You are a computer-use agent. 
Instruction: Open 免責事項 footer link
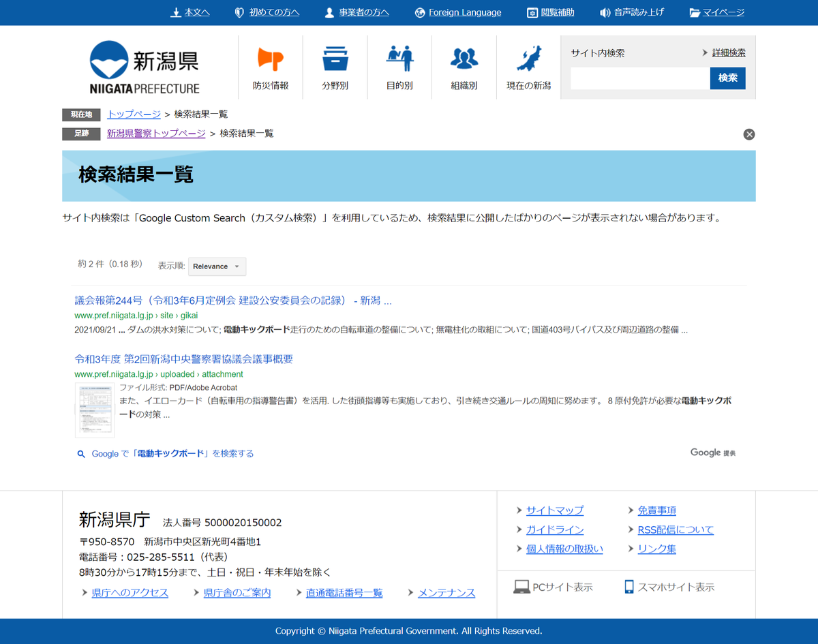coord(657,510)
